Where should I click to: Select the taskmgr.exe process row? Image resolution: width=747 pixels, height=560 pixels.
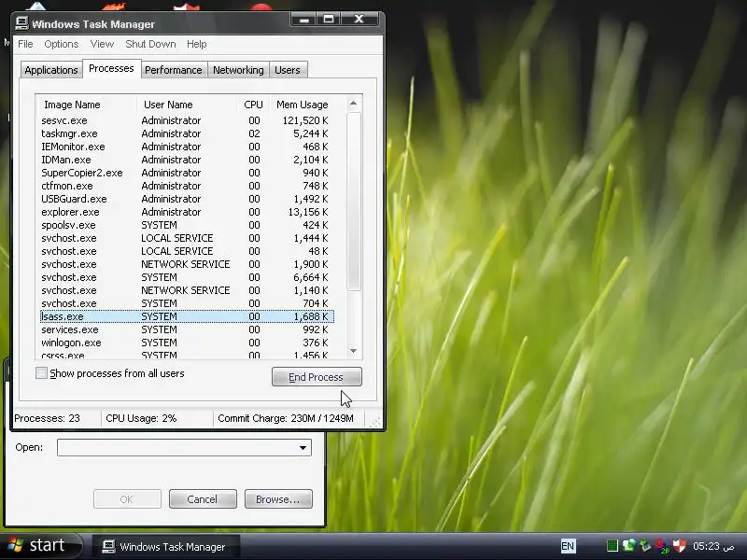(x=187, y=133)
